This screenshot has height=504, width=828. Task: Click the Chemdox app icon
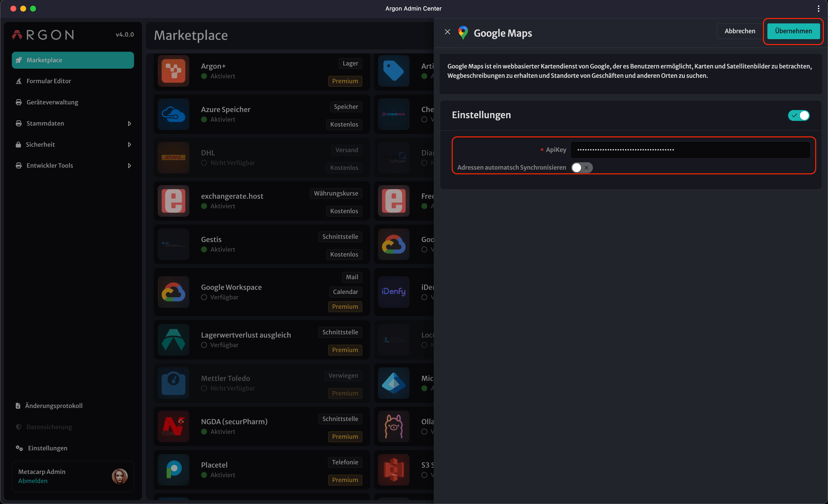[394, 114]
